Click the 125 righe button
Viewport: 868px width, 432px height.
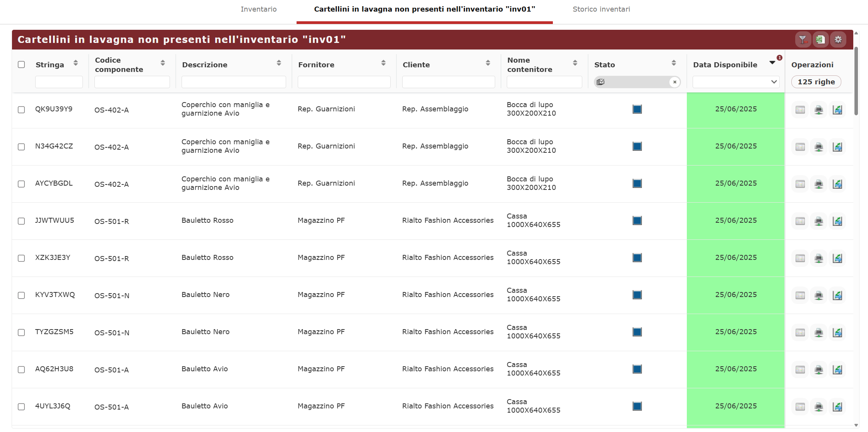tap(816, 82)
